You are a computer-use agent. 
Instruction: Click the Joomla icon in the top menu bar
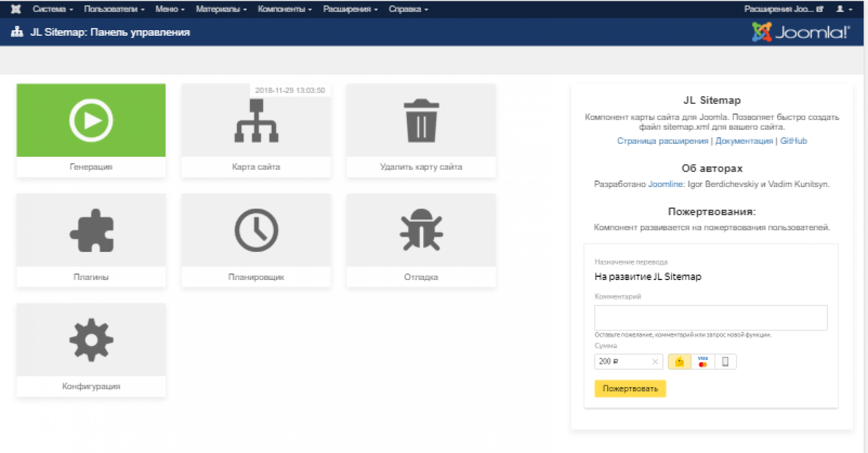coord(16,9)
